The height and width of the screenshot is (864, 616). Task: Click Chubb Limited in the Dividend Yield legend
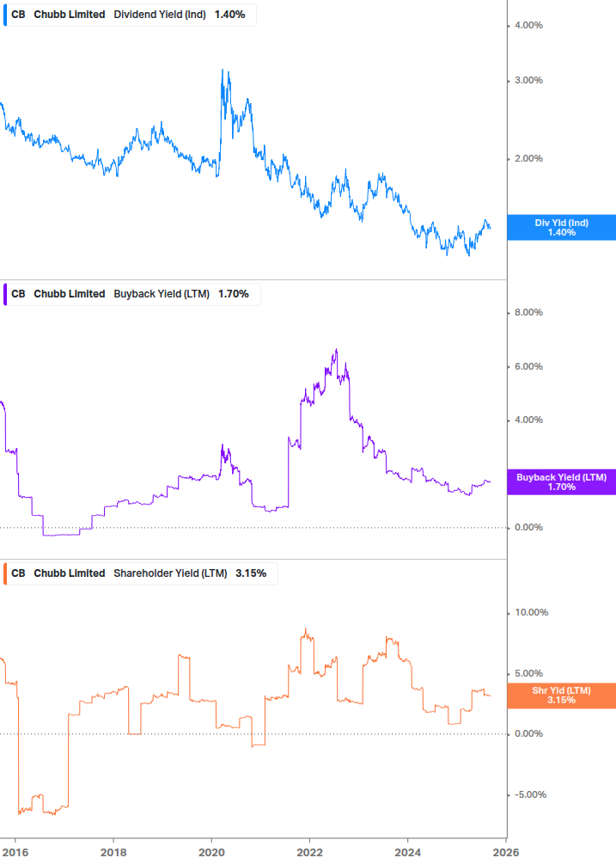[x=70, y=15]
